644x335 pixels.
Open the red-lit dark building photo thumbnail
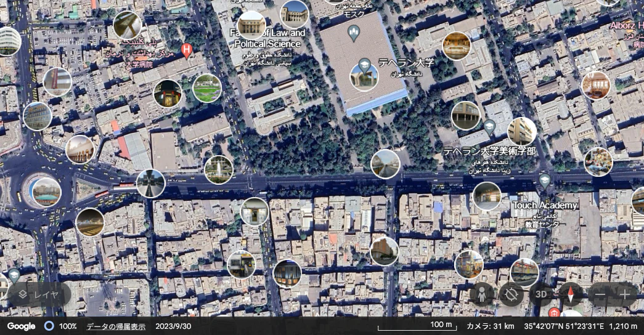pyautogui.click(x=168, y=93)
